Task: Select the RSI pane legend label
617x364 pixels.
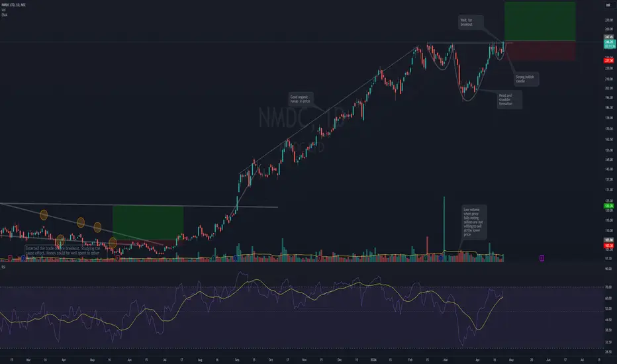Action: pyautogui.click(x=3, y=267)
